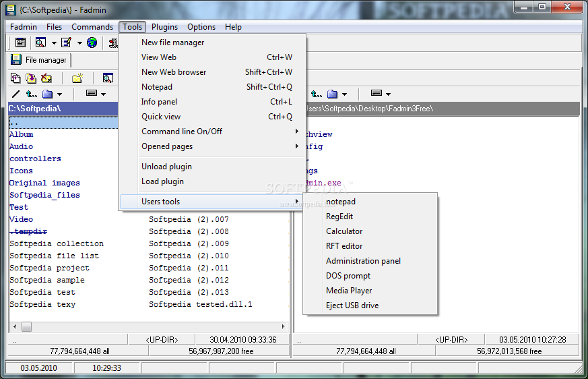
Task: Click the root slash icon in the left panel
Action: (15, 94)
